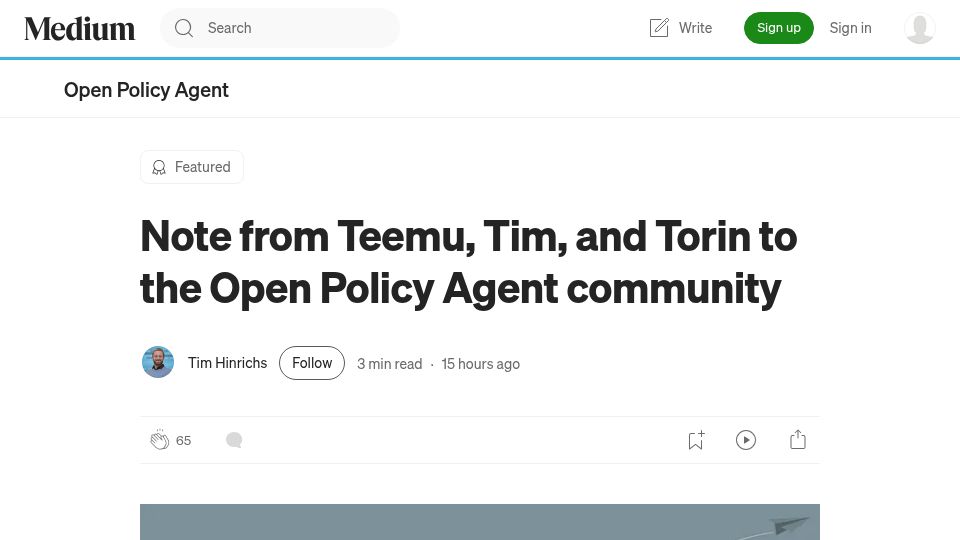Click the article title heading
The width and height of the screenshot is (960, 540).
point(468,262)
